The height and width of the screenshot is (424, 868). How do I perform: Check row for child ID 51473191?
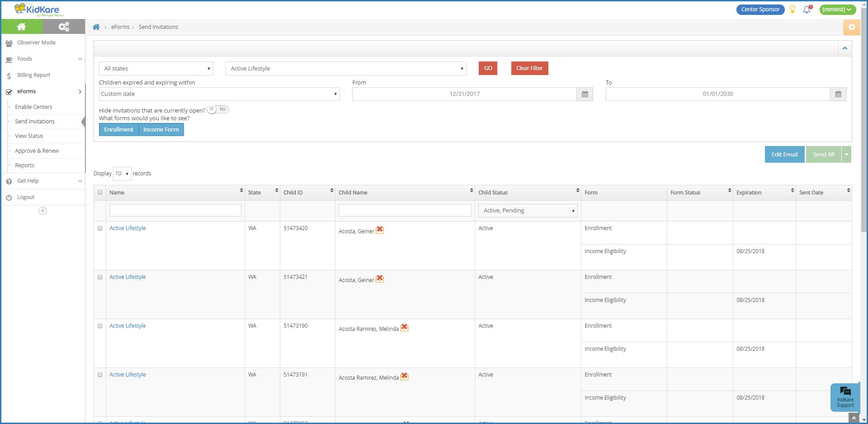[x=100, y=375]
